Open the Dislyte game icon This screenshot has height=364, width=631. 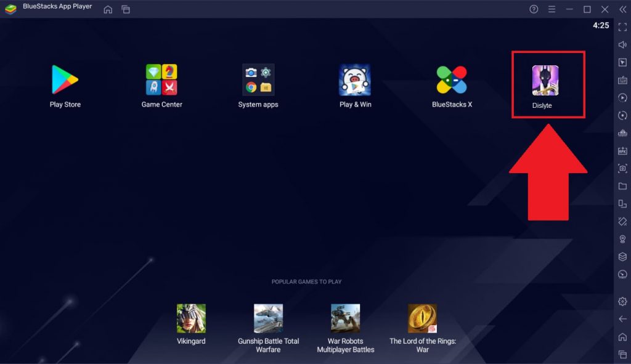click(545, 81)
